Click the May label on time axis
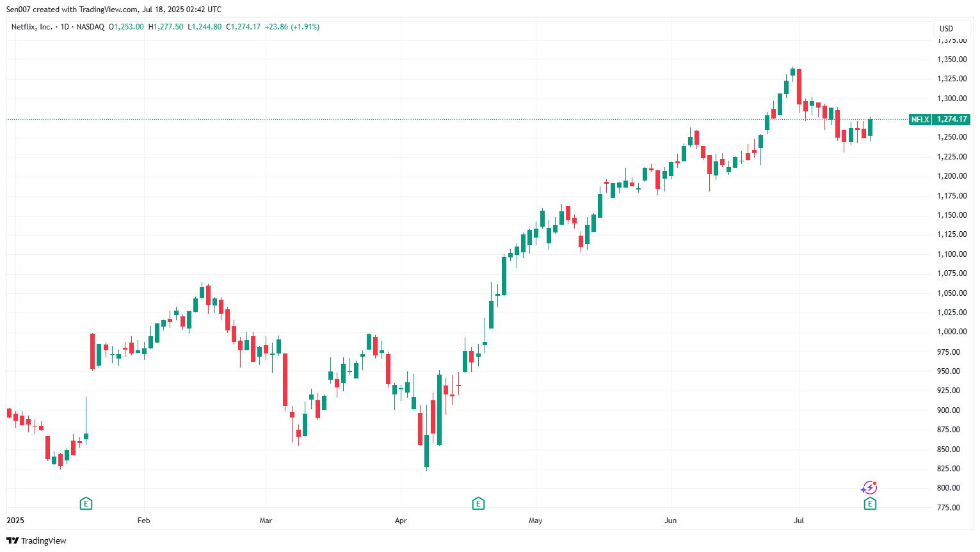980x552 pixels. (x=536, y=521)
